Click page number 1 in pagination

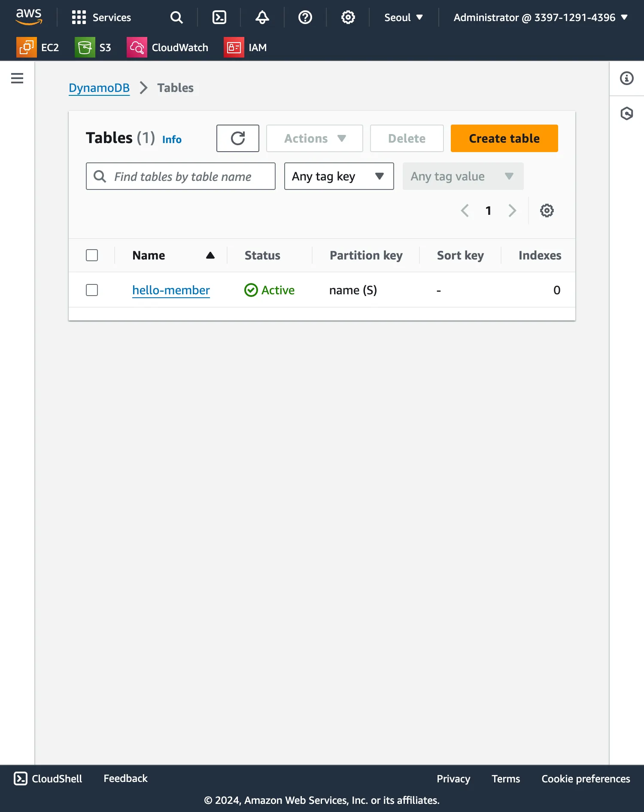tap(488, 211)
